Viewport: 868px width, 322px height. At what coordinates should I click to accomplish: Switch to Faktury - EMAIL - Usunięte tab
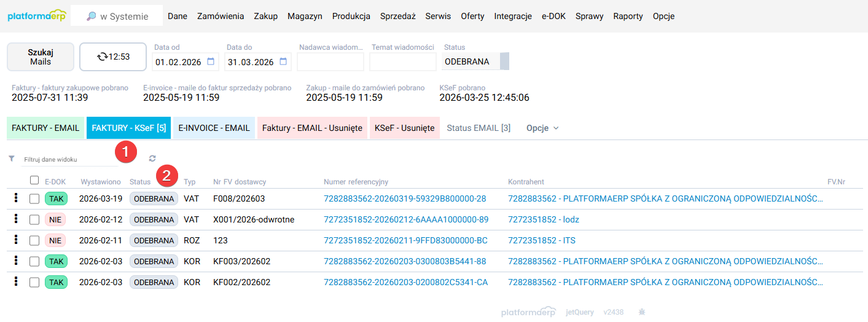point(312,128)
